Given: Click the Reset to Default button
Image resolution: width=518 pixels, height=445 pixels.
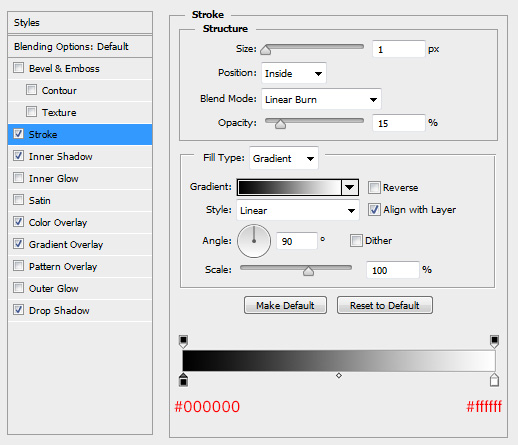Looking at the screenshot, I should 385,305.
